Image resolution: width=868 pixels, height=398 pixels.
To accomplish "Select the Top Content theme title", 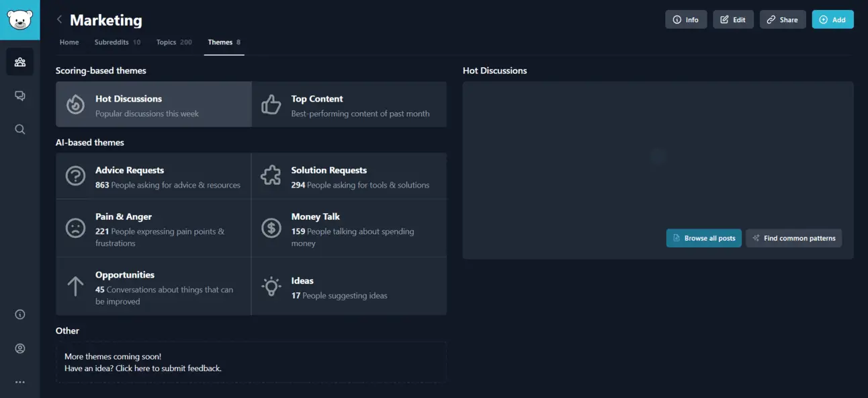I will pos(317,99).
